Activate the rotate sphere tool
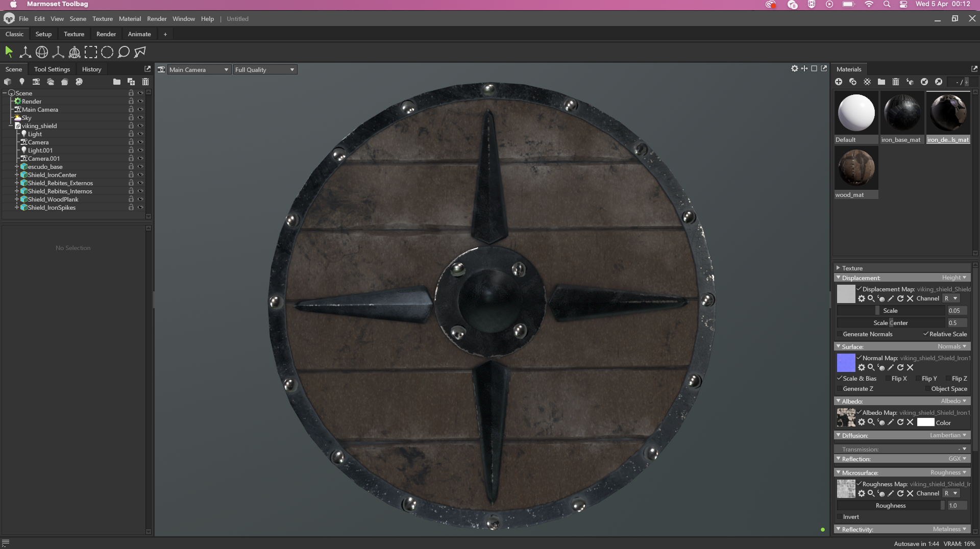 tap(42, 52)
